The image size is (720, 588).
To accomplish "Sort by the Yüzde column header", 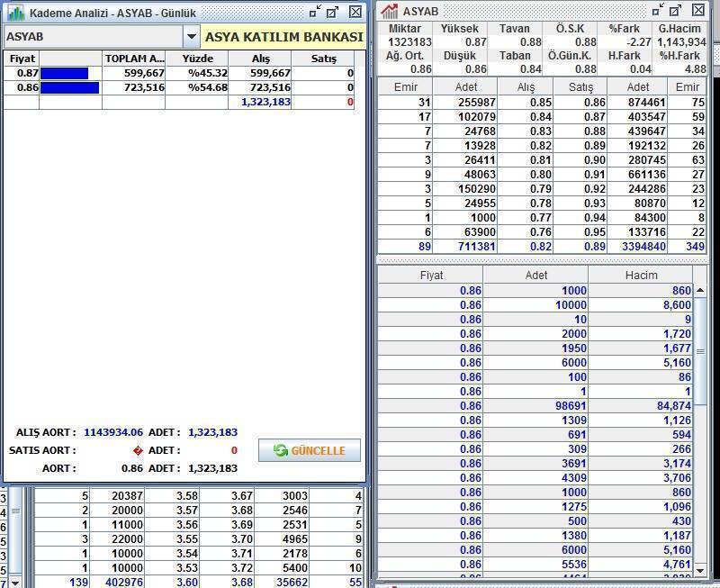I will coord(197,59).
